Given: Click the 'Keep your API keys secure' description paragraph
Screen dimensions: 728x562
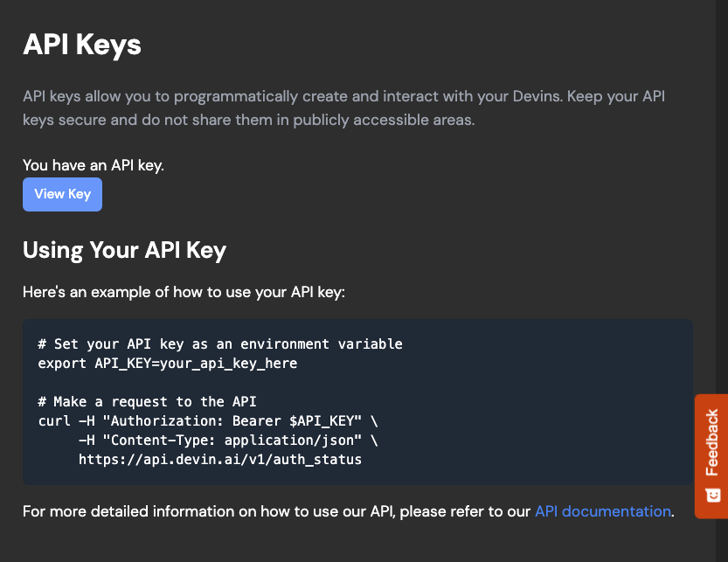Looking at the screenshot, I should click(x=344, y=108).
